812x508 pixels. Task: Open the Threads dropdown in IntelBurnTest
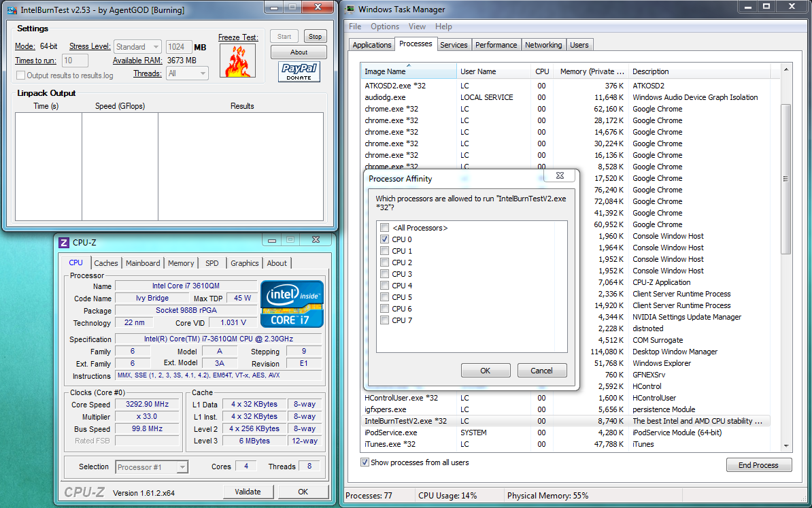pyautogui.click(x=188, y=73)
